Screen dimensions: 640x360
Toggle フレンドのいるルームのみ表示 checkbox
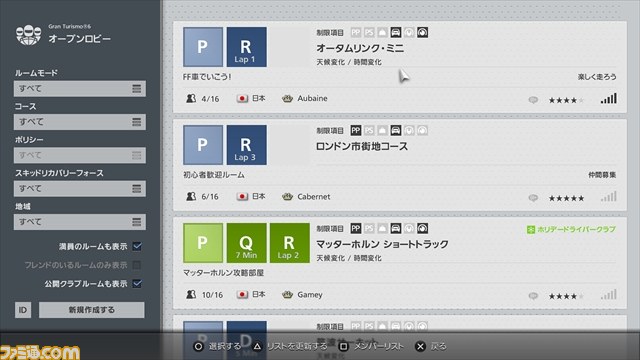click(137, 265)
